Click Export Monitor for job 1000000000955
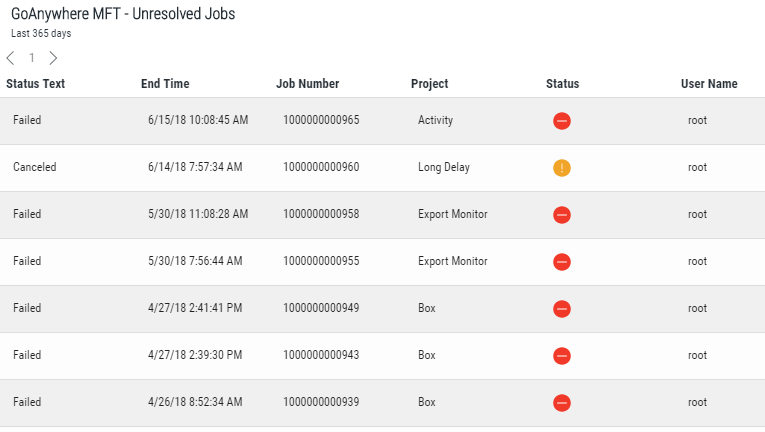 coord(453,261)
